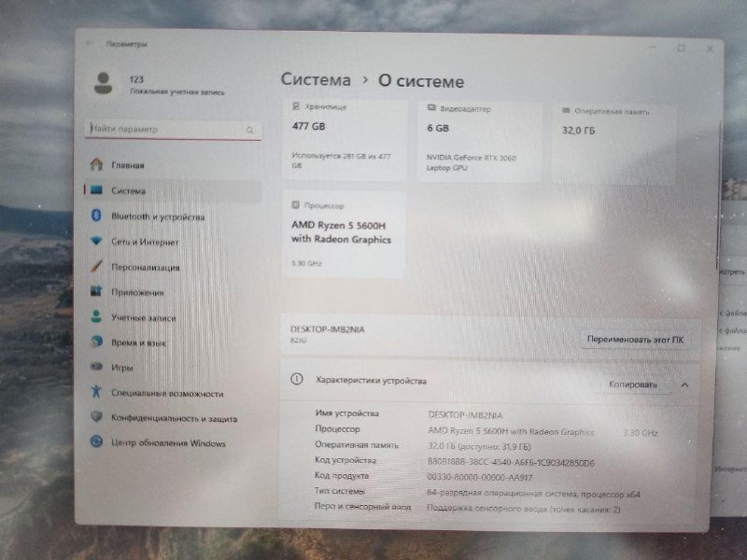Click the accessibility figure icon
This screenshot has height=560, width=747.
(x=96, y=391)
